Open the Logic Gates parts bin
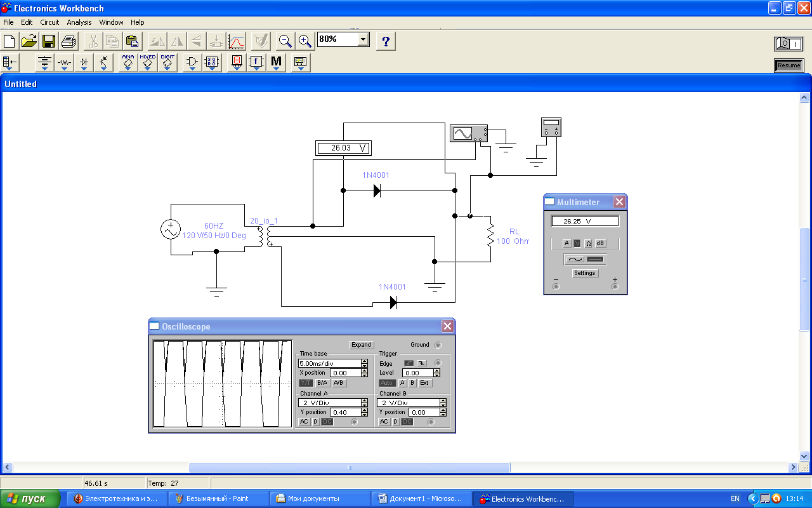812x508 pixels. (x=192, y=62)
